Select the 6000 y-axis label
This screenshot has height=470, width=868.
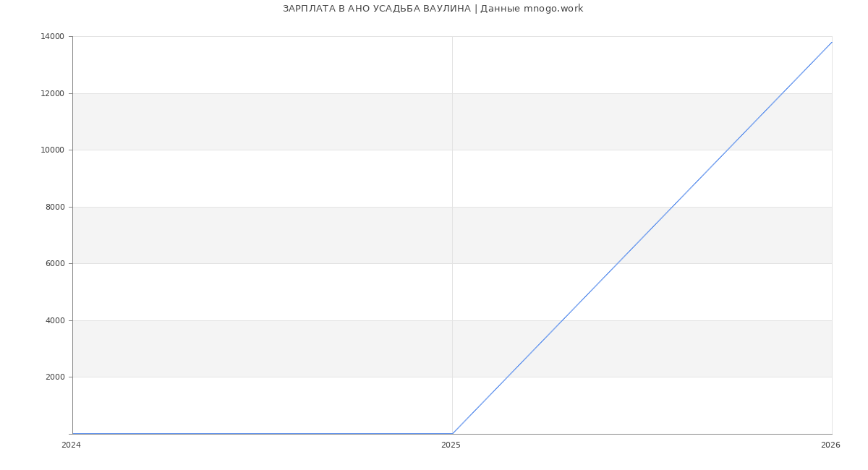click(56, 264)
